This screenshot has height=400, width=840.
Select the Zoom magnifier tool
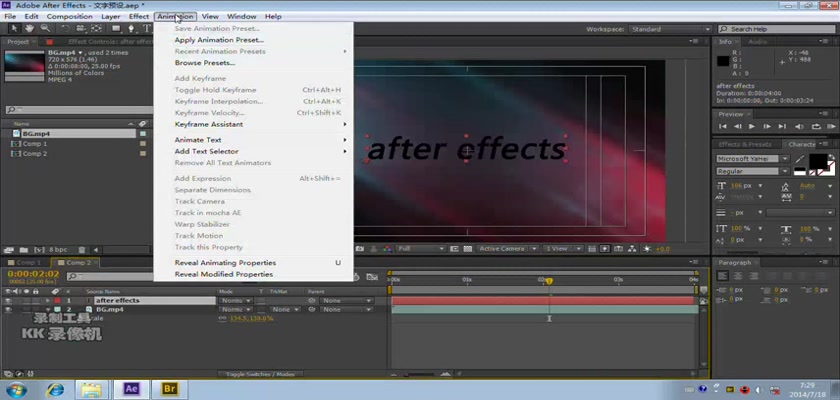pyautogui.click(x=45, y=28)
